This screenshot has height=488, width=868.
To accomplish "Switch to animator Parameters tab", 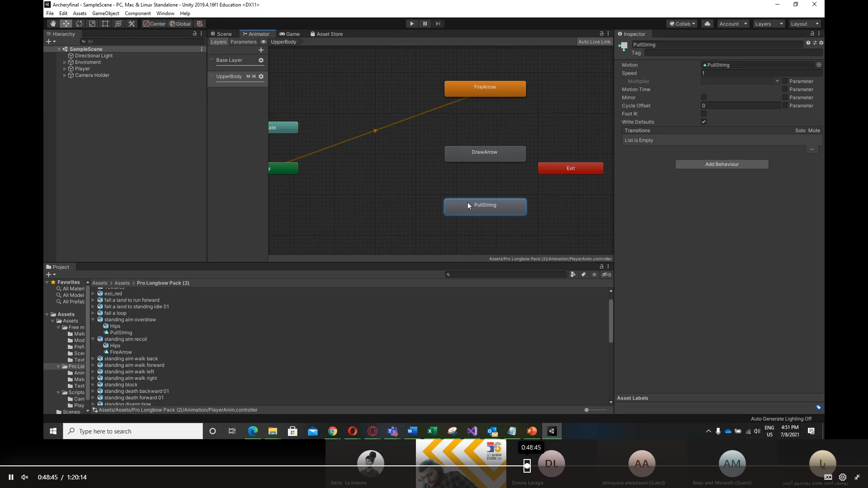I will coord(243,42).
